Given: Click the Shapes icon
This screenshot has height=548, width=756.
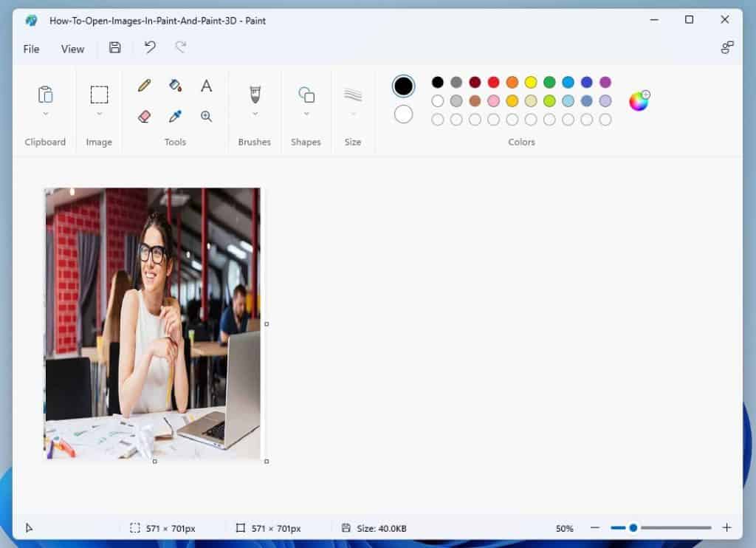Looking at the screenshot, I should point(306,95).
